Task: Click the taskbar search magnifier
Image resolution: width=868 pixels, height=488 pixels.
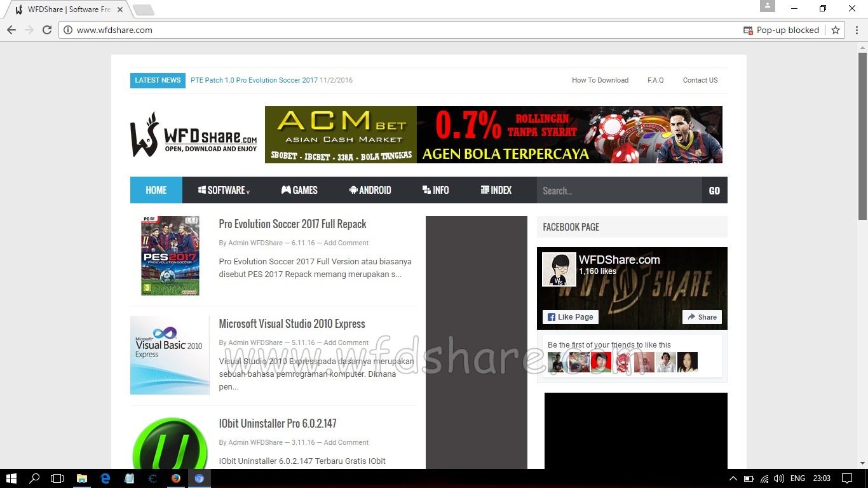Action: [x=34, y=478]
